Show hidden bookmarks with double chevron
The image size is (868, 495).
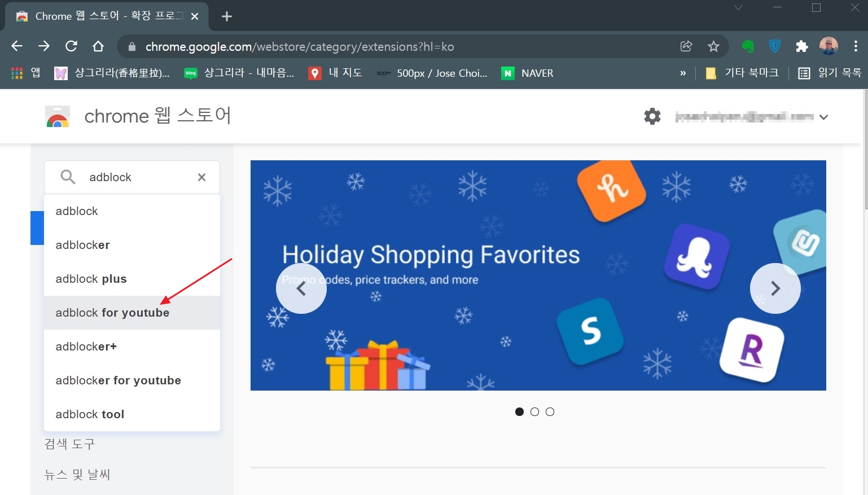[x=683, y=73]
